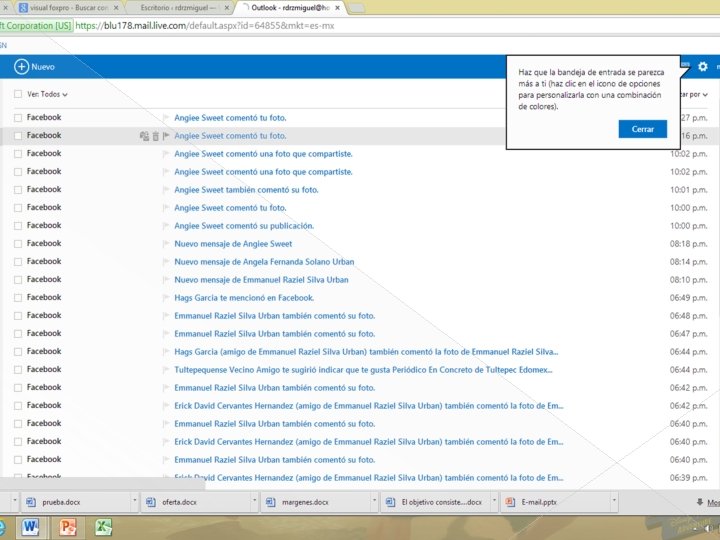Click the margenes.docx Word file icon
The width and height of the screenshot is (720, 540).
click(x=270, y=502)
